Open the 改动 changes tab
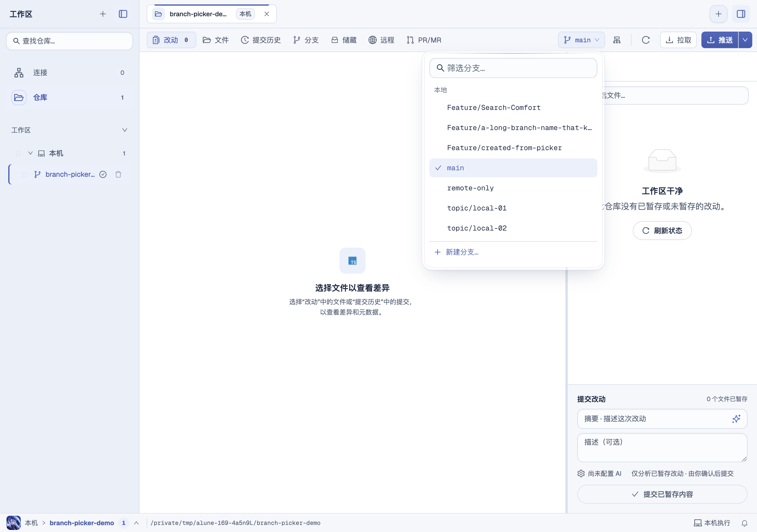This screenshot has height=532, width=757. click(x=171, y=40)
